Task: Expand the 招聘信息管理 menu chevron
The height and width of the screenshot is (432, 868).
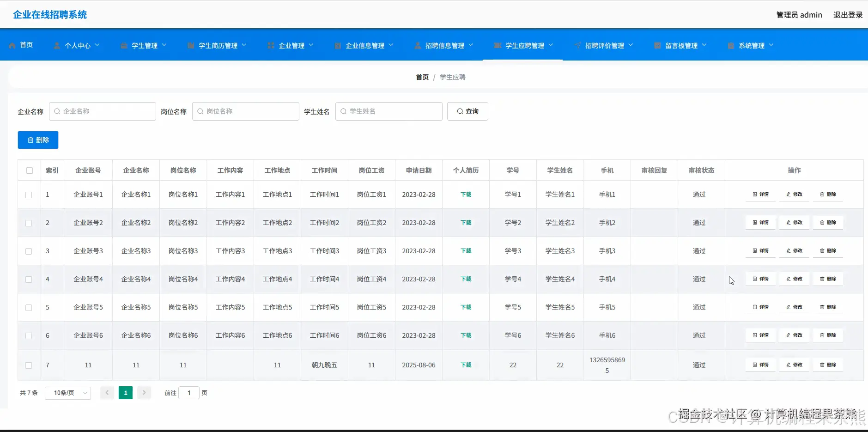Action: click(471, 45)
